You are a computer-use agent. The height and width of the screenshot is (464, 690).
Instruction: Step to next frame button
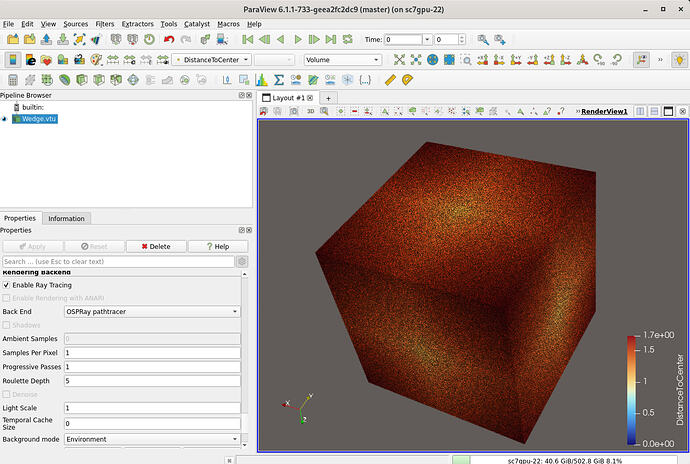(x=314, y=40)
